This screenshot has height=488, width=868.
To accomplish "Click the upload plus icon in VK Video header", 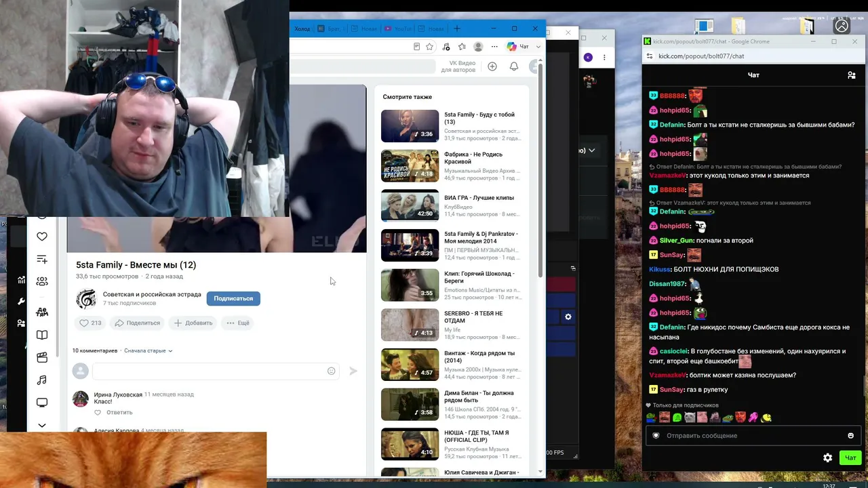I will (492, 66).
